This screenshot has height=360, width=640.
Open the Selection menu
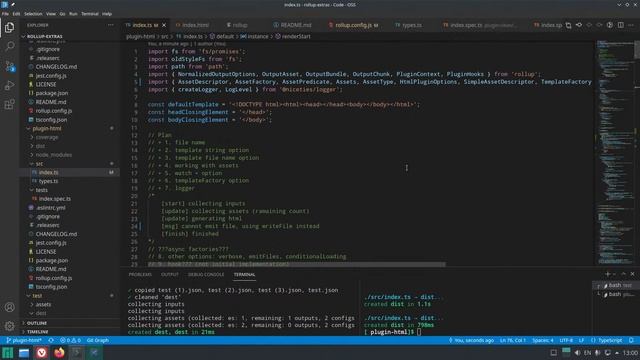click(33, 13)
